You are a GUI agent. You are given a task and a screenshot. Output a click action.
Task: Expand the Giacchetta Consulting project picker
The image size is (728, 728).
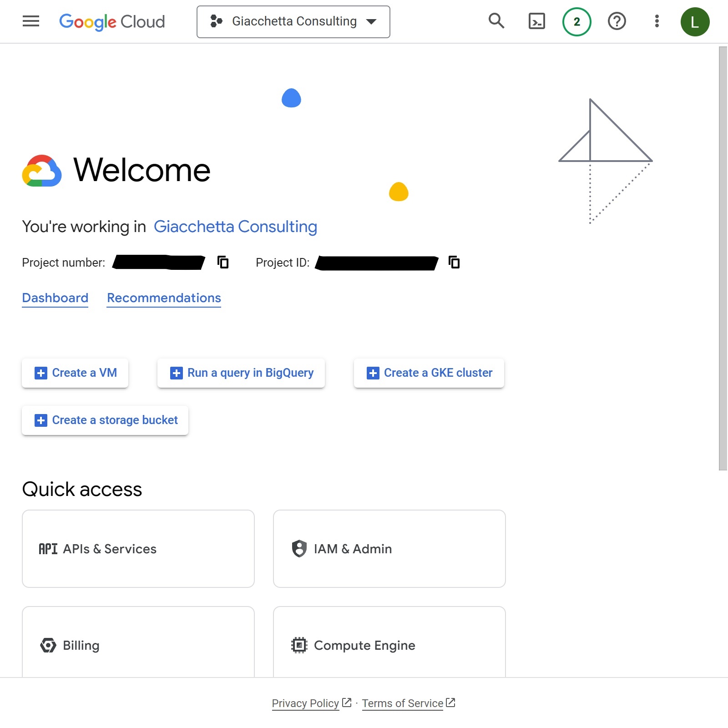(x=293, y=21)
